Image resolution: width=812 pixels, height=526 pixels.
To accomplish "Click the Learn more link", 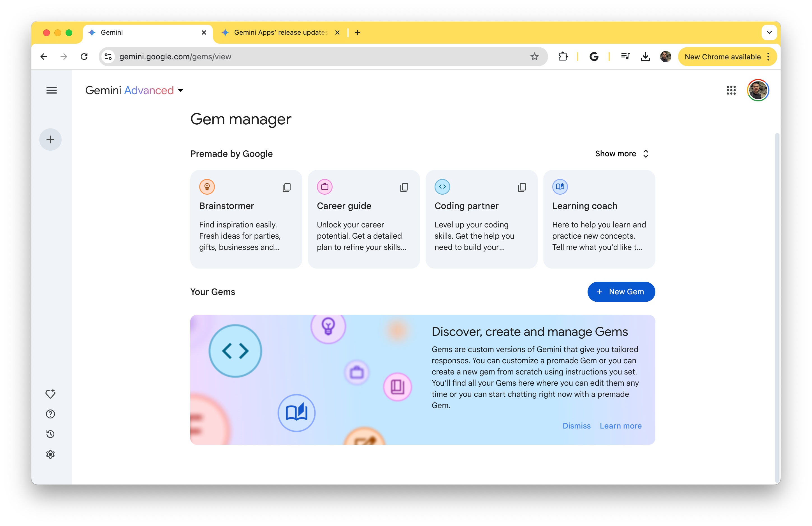I will [x=620, y=425].
